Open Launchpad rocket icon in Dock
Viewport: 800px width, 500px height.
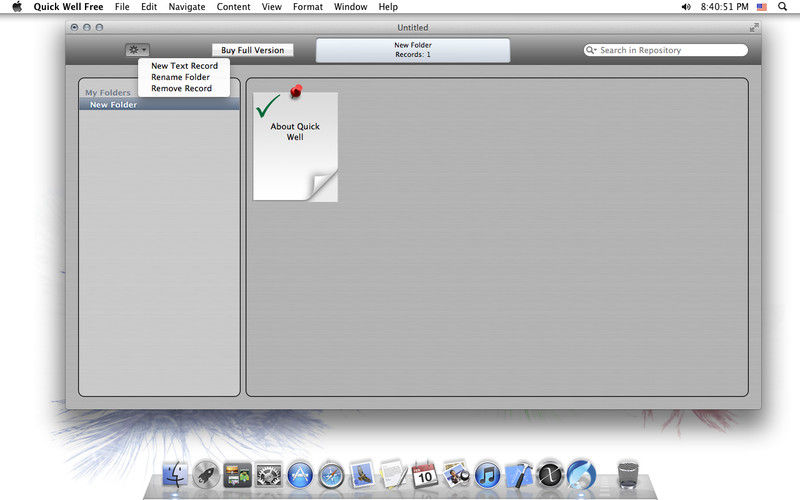pos(206,475)
